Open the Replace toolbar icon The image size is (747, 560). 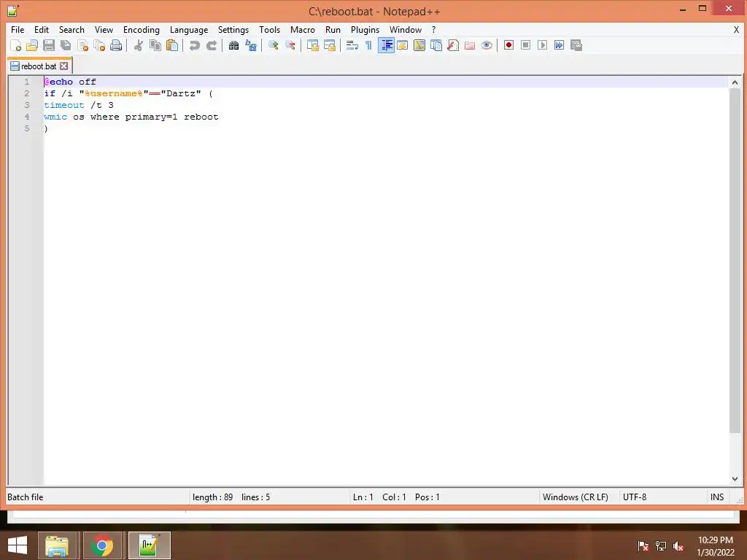coord(251,45)
